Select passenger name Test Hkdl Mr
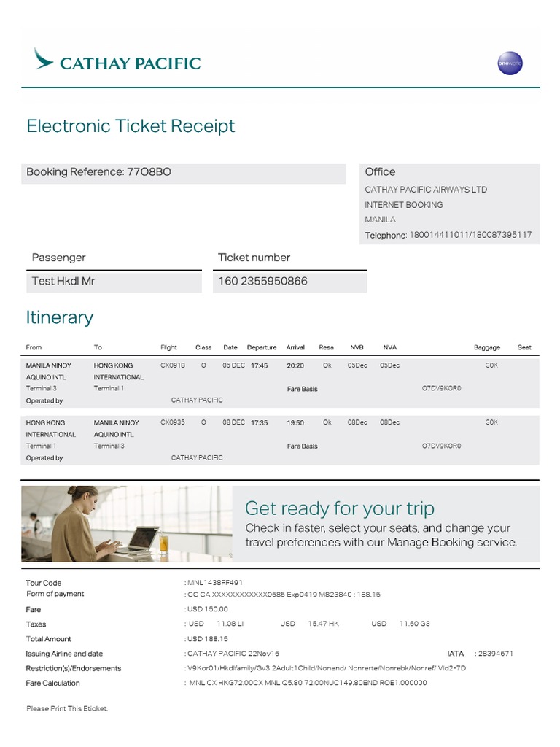 pyautogui.click(x=63, y=282)
